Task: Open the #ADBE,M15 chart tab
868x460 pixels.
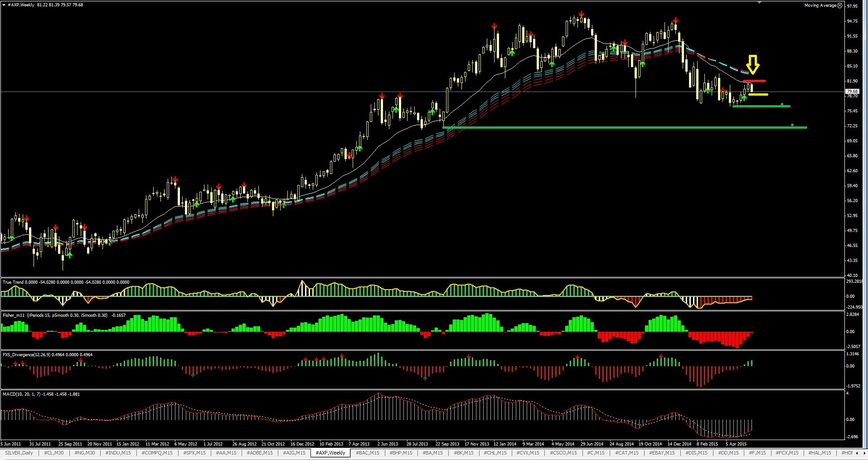Action: [260, 453]
